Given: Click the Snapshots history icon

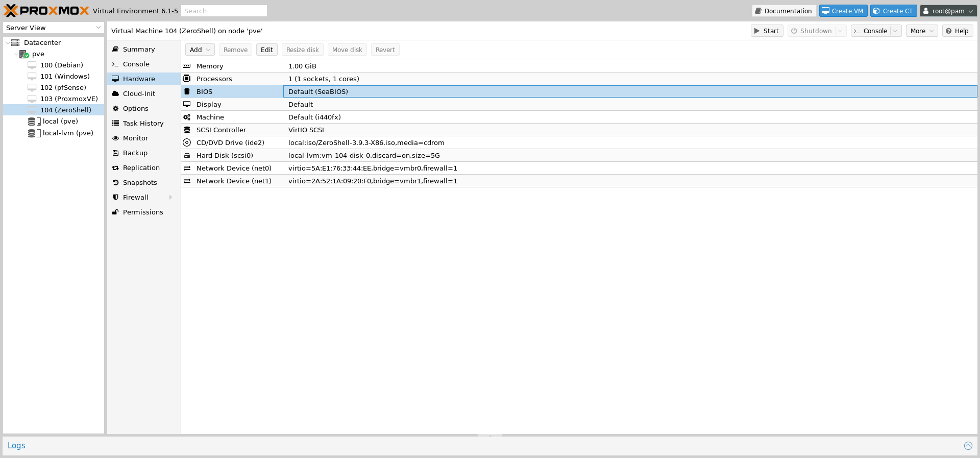Looking at the screenshot, I should tap(115, 182).
